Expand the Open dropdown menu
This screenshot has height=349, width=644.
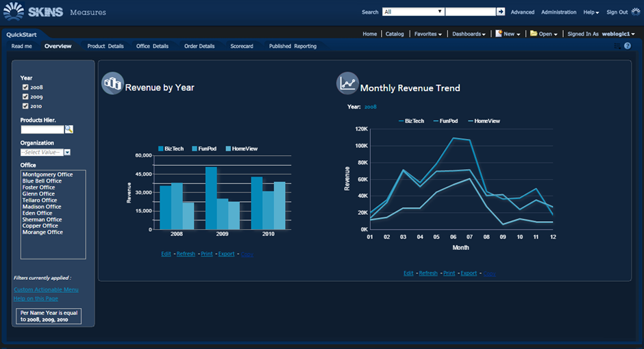548,34
